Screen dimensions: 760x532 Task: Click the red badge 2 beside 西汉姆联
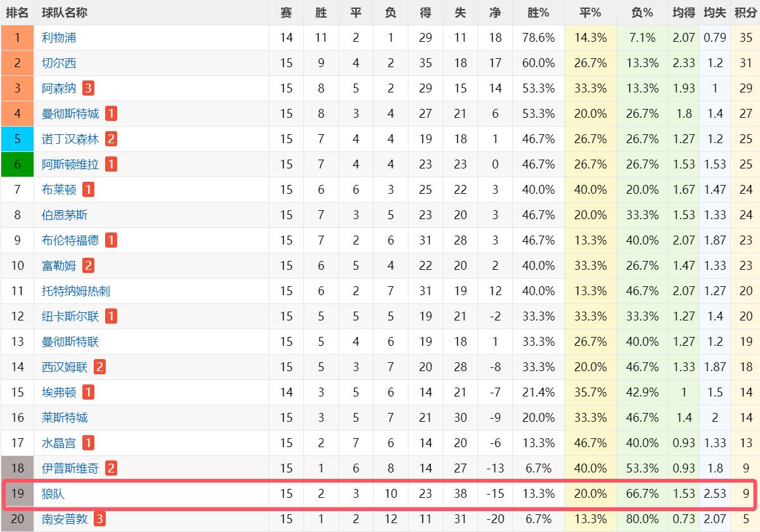click(99, 367)
